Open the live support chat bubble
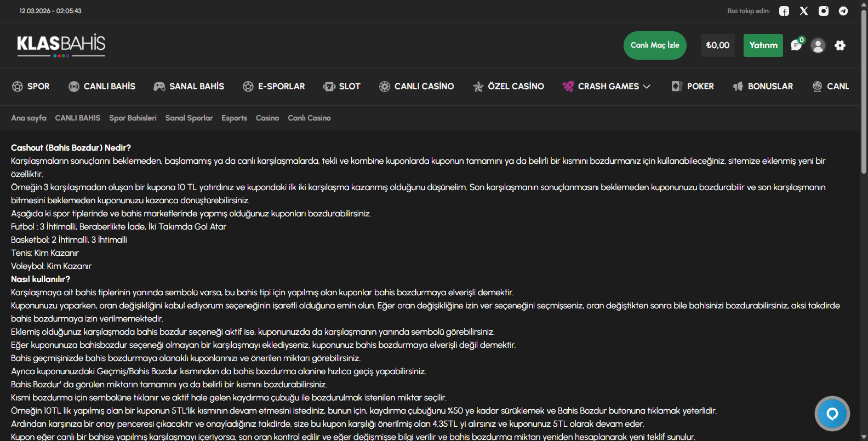868x441 pixels. tap(832, 414)
